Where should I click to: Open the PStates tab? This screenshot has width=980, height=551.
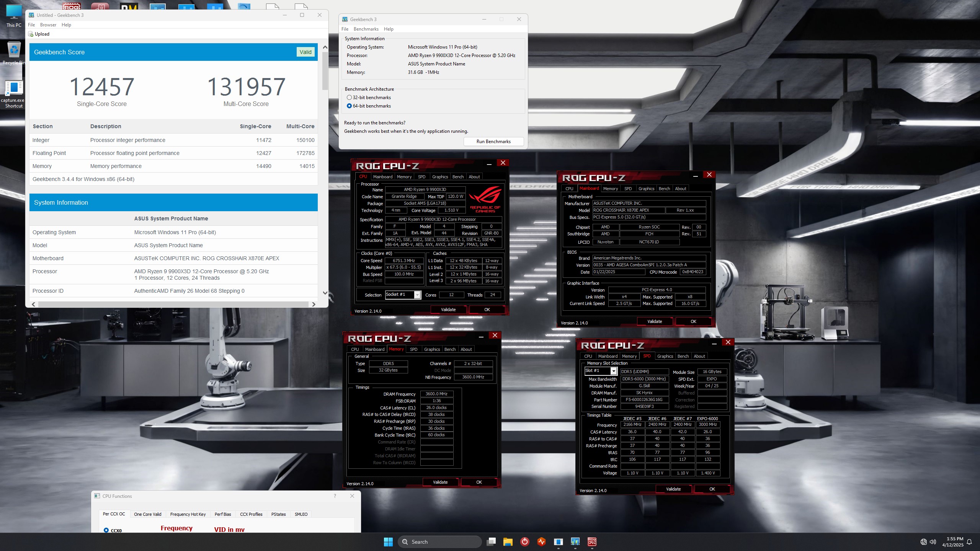click(x=279, y=514)
